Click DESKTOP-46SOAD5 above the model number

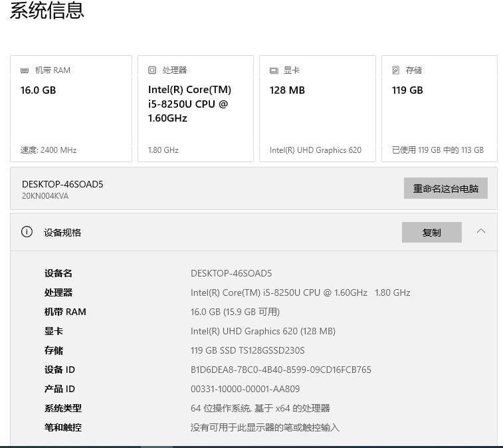click(62, 184)
